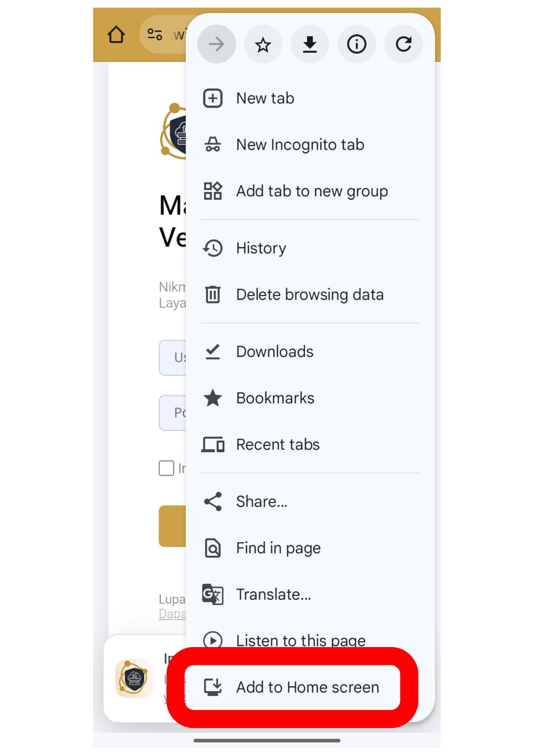Reload the page with the refresh icon
Image resolution: width=534 pixels, height=756 pixels.
point(403,45)
